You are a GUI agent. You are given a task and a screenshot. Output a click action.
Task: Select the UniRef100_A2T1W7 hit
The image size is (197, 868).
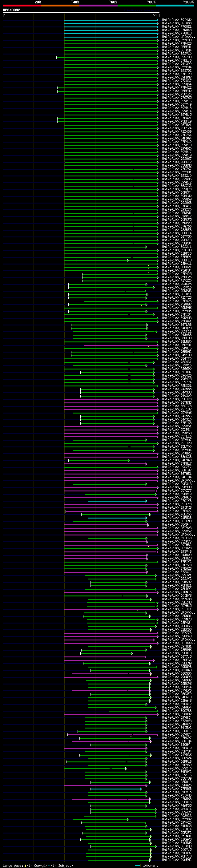[176, 409]
